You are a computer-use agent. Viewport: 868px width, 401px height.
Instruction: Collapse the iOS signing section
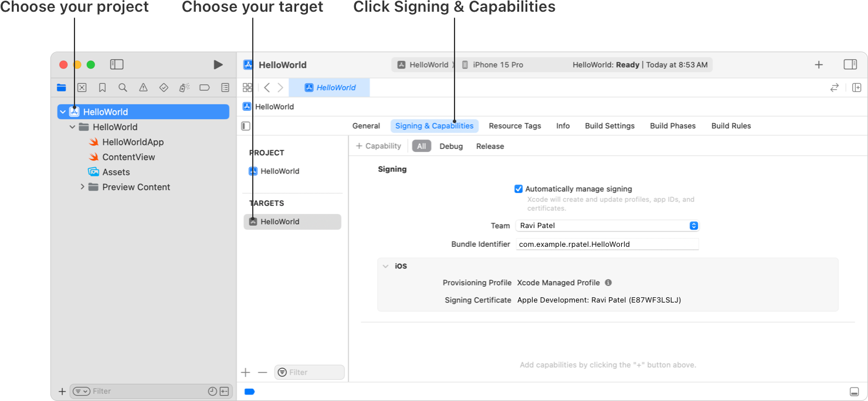(x=385, y=266)
